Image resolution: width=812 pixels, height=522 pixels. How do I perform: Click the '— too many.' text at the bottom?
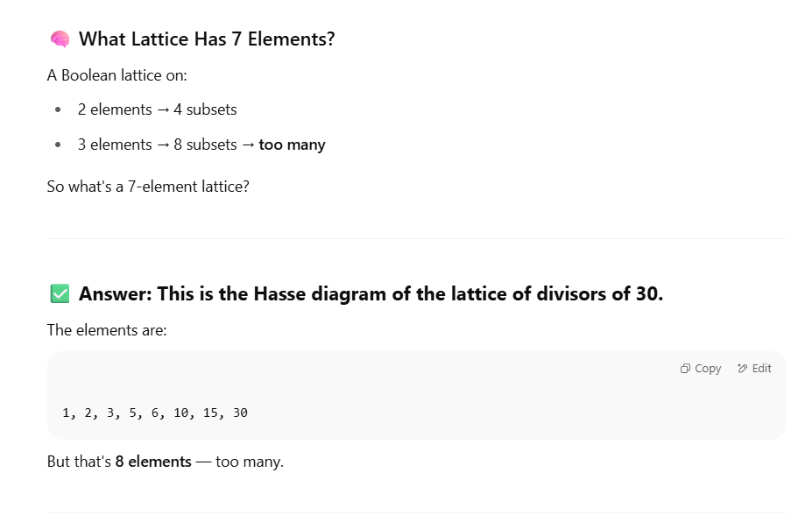240,462
